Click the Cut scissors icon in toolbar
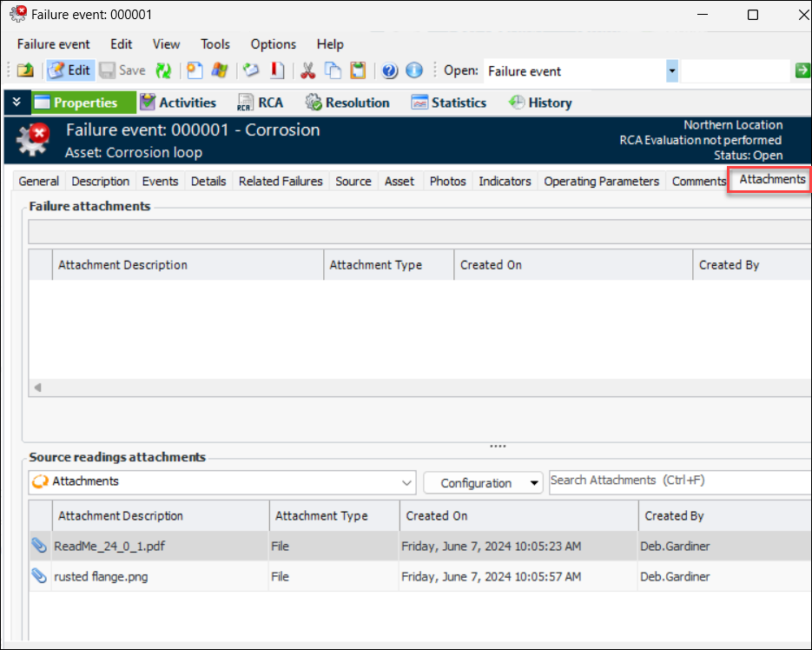812x650 pixels. point(307,71)
